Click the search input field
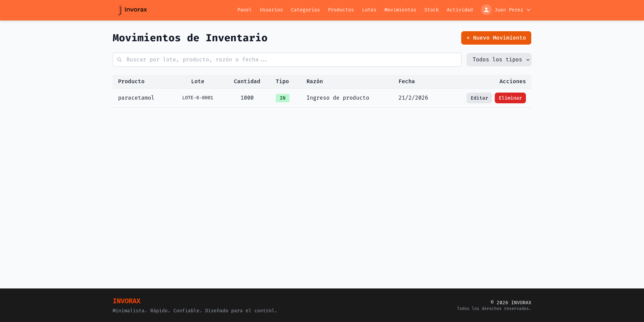 pos(287,59)
